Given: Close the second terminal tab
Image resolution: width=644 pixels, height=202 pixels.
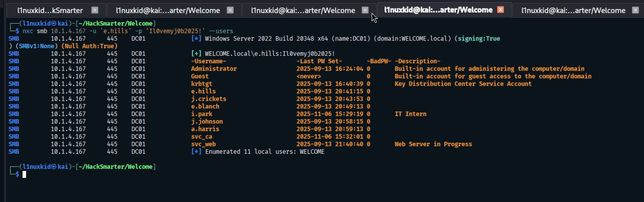Looking at the screenshot, I should click(x=230, y=10).
